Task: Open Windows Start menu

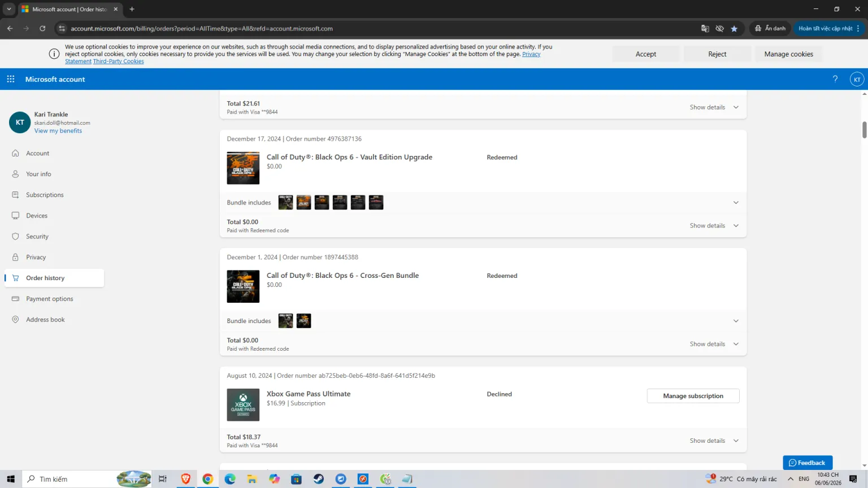Action: click(x=11, y=479)
